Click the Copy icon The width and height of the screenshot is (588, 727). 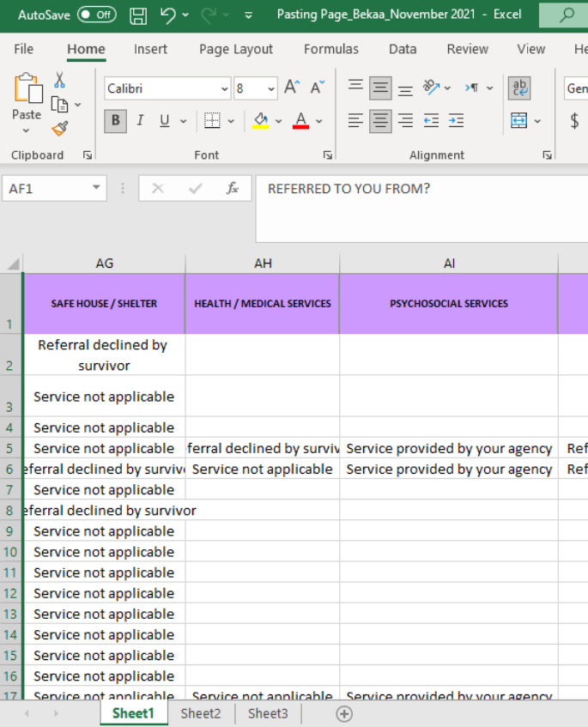59,105
